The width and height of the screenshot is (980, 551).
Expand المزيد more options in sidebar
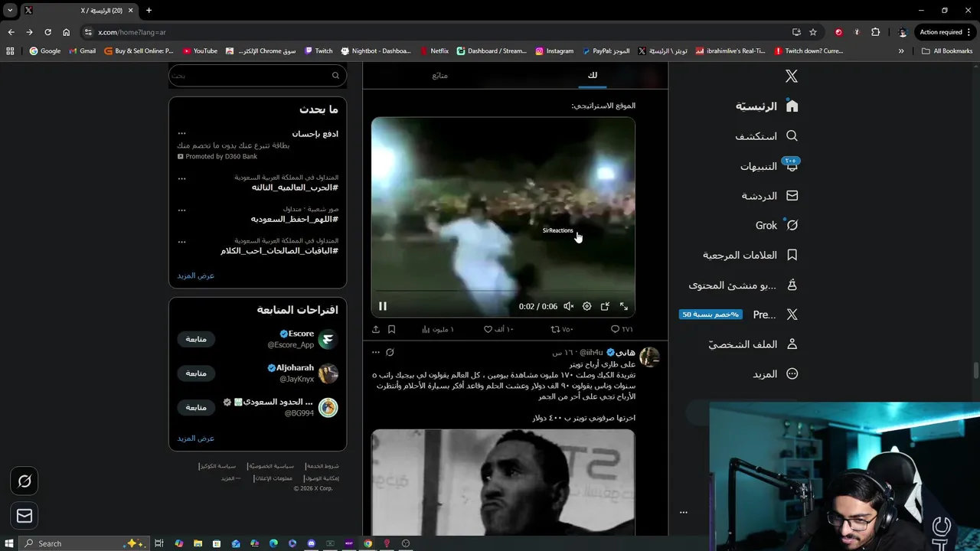pos(775,374)
